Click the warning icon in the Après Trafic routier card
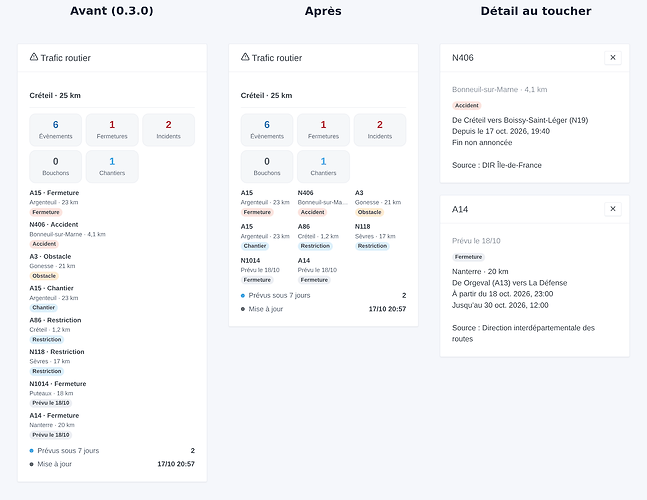This screenshot has height=500, width=647. [x=245, y=57]
